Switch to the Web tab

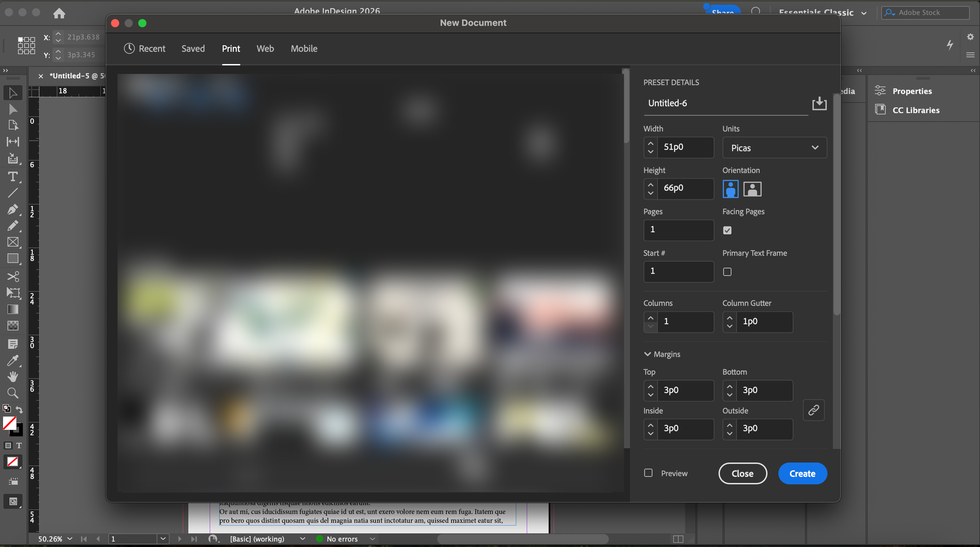[x=265, y=49]
